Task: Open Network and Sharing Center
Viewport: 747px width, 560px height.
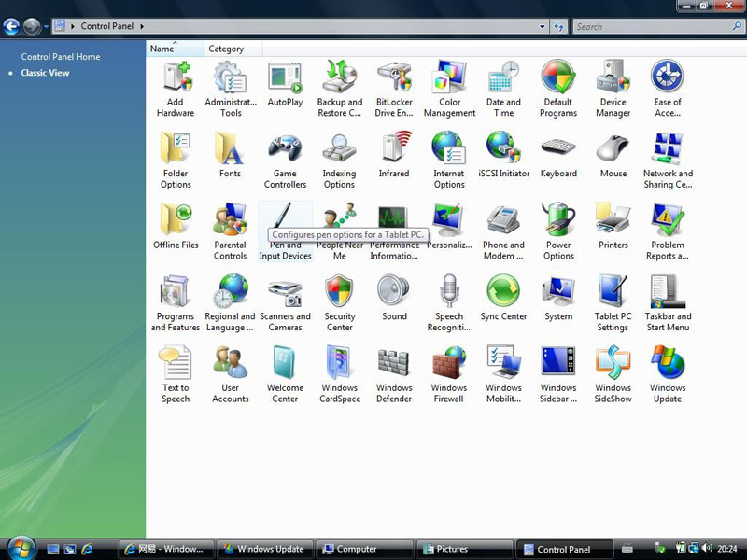Action: pos(668,161)
